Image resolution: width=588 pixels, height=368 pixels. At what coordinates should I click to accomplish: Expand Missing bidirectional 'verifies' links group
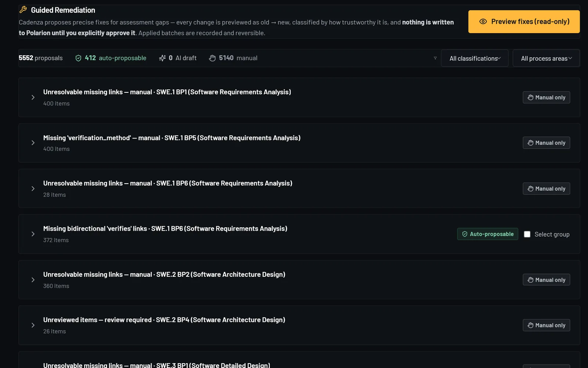click(x=33, y=234)
